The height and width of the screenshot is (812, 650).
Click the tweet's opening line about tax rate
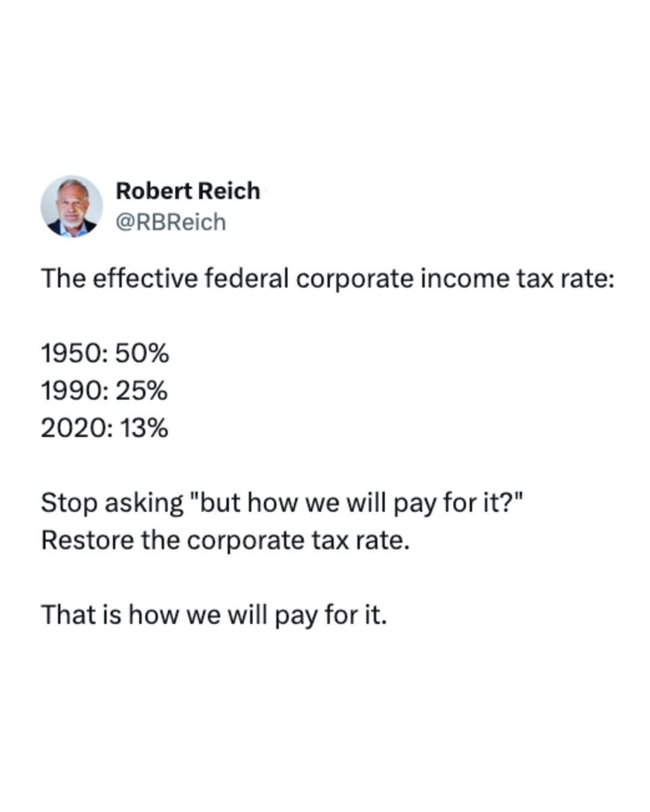click(327, 278)
